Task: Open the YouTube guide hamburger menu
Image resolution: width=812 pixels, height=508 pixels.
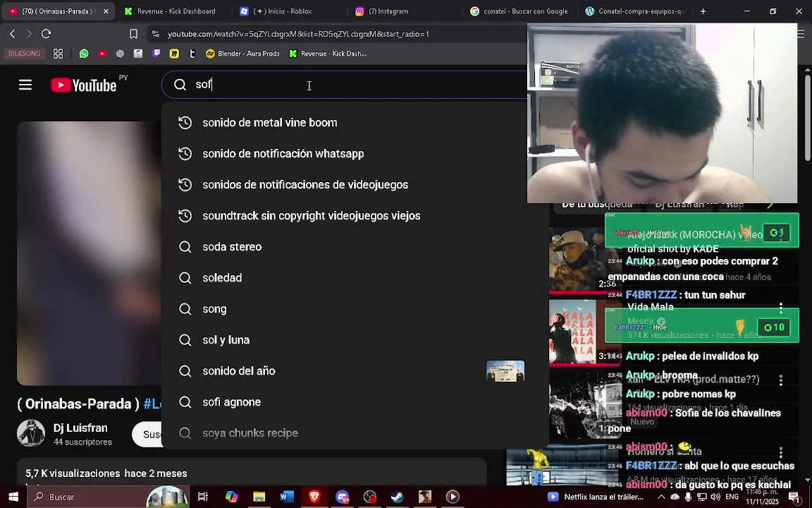Action: click(x=25, y=85)
